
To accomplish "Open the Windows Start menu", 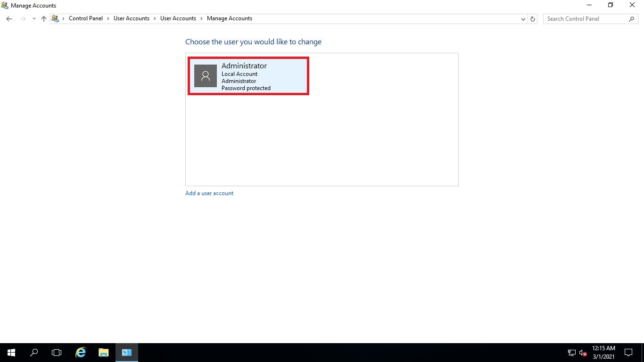I will coord(11,353).
